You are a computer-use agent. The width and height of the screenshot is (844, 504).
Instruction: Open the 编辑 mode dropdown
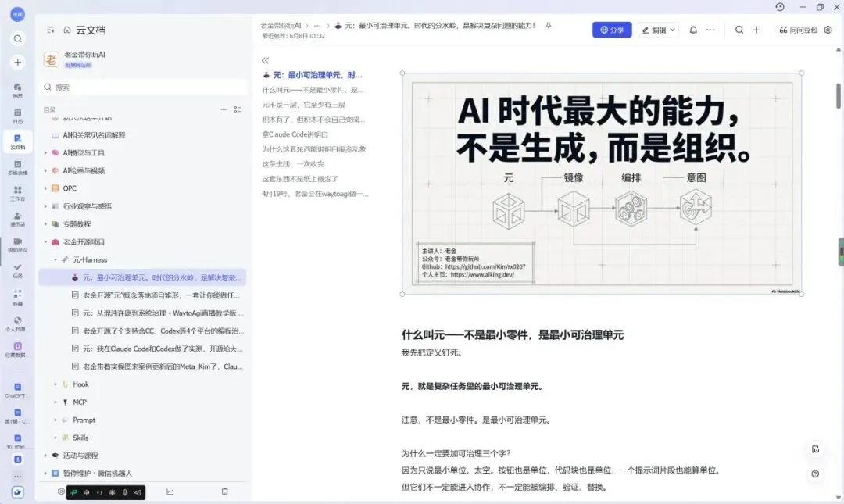coord(658,30)
